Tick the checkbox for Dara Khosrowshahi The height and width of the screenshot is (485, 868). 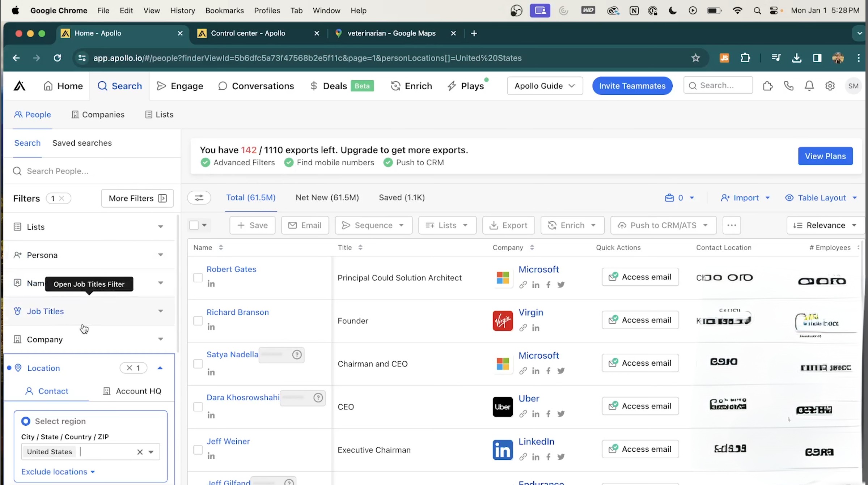point(198,407)
